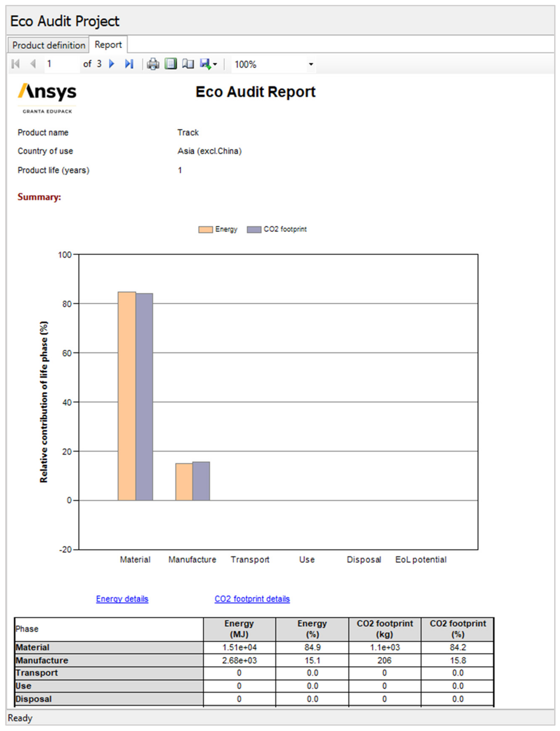Open the Energy details link
This screenshot has height=731, width=560.
pos(122,599)
